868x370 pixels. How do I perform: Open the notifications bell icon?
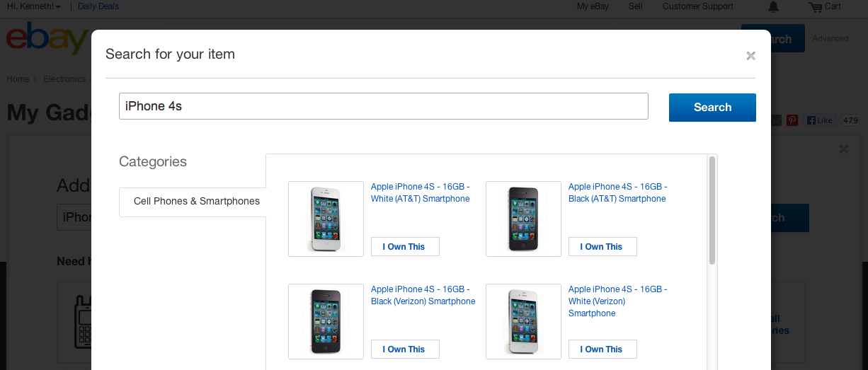[773, 7]
